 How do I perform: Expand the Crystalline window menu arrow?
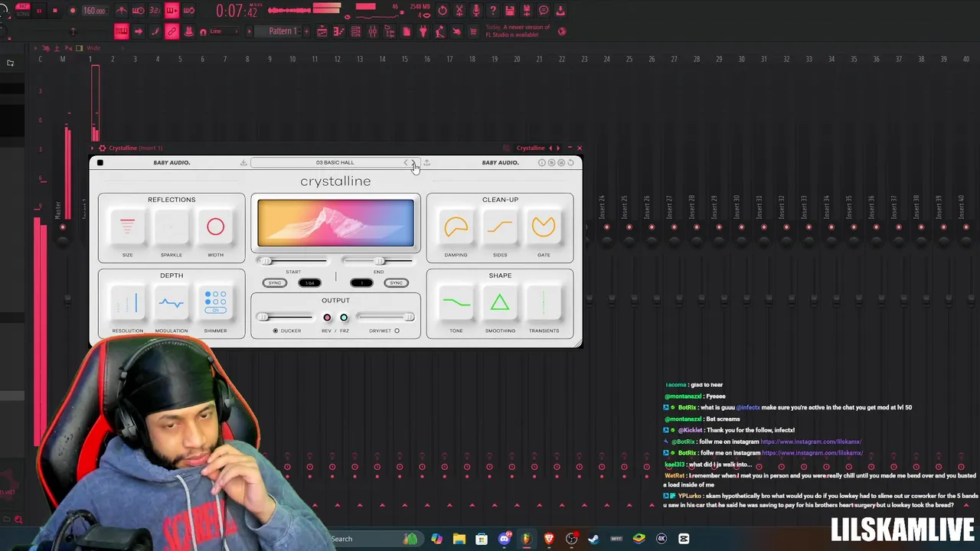93,148
